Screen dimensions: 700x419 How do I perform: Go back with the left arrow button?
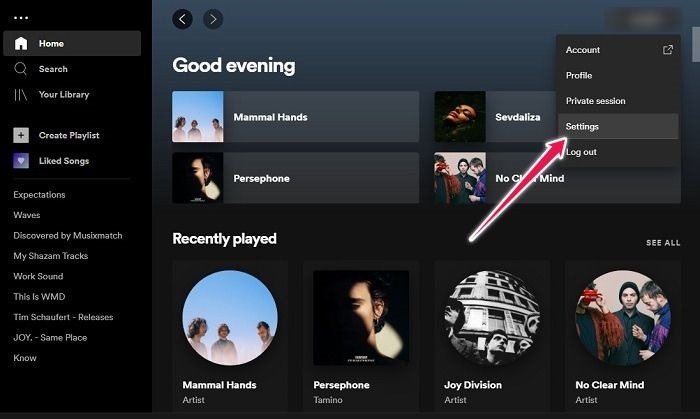tap(182, 19)
